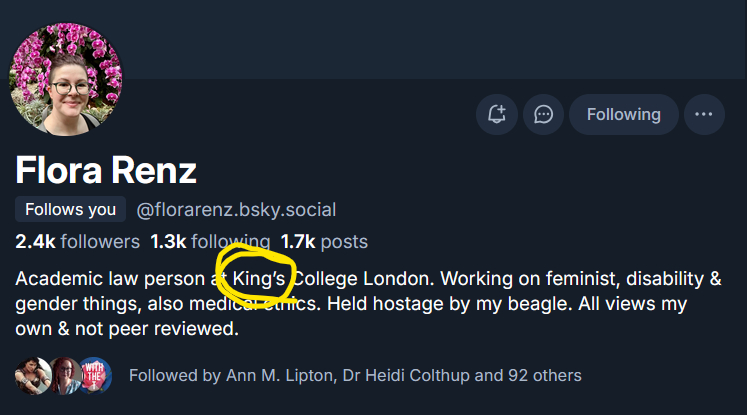Click the "Follows you" badge

(x=70, y=210)
